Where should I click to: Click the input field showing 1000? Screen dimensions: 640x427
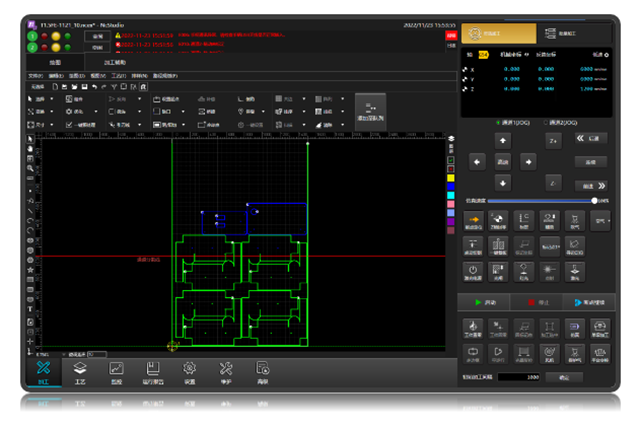pos(518,377)
